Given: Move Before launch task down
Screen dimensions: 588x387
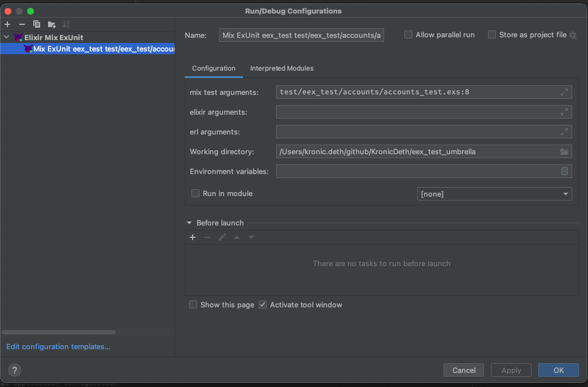Looking at the screenshot, I should click(x=251, y=237).
